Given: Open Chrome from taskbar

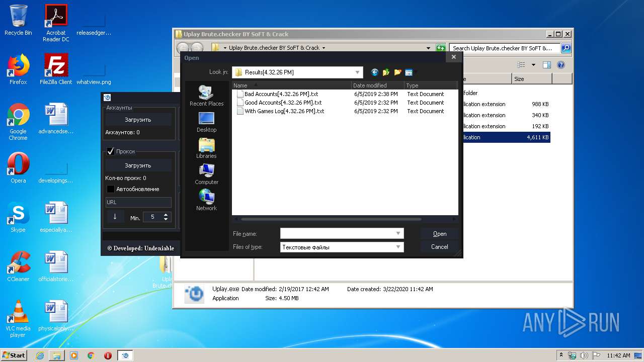Looking at the screenshot, I should click(91, 355).
